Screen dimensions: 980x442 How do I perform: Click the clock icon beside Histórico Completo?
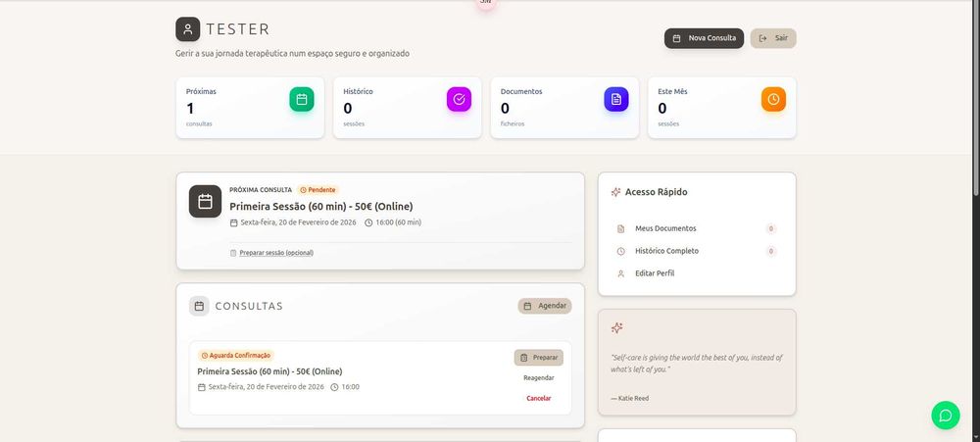(x=620, y=251)
